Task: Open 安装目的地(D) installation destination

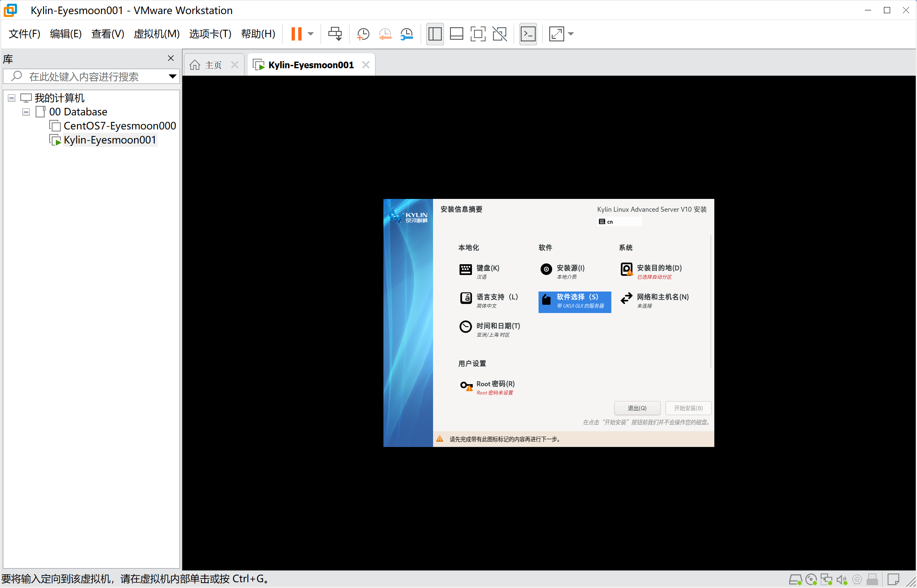Action: tap(651, 272)
